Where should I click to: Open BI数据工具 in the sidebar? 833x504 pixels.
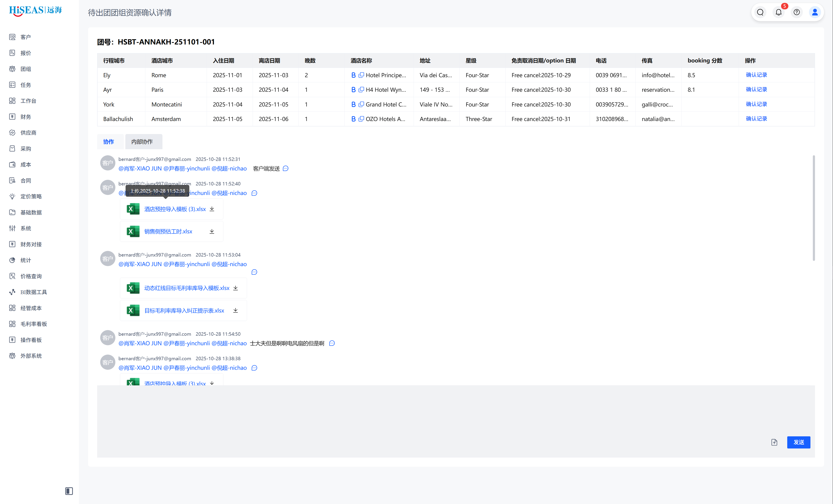(x=33, y=292)
